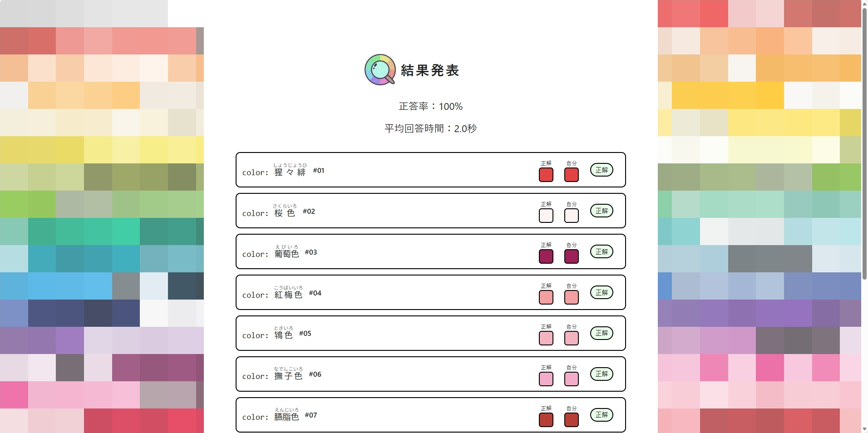Click the 正解 badge for 鴇色 #05
This screenshot has height=433, width=868.
point(601,333)
